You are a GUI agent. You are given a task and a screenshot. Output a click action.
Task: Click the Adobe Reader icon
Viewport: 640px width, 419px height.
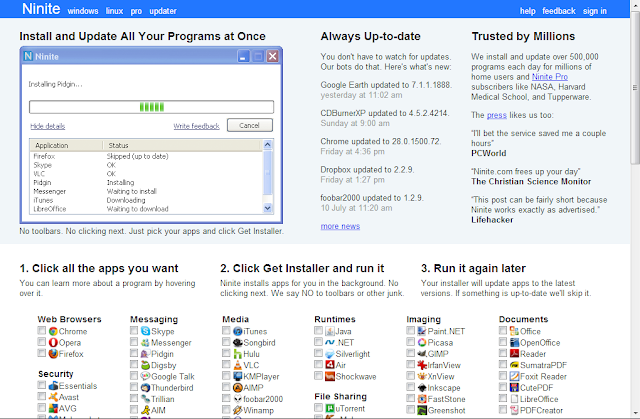514,354
